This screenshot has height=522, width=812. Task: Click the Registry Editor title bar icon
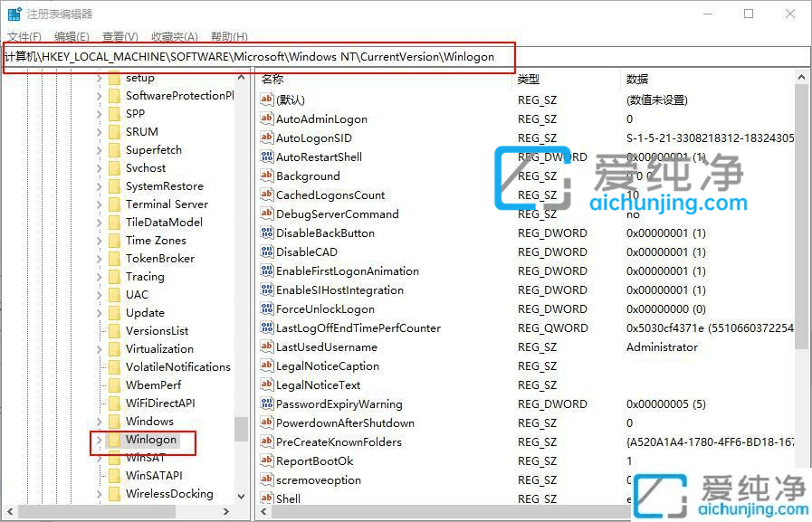(x=14, y=14)
